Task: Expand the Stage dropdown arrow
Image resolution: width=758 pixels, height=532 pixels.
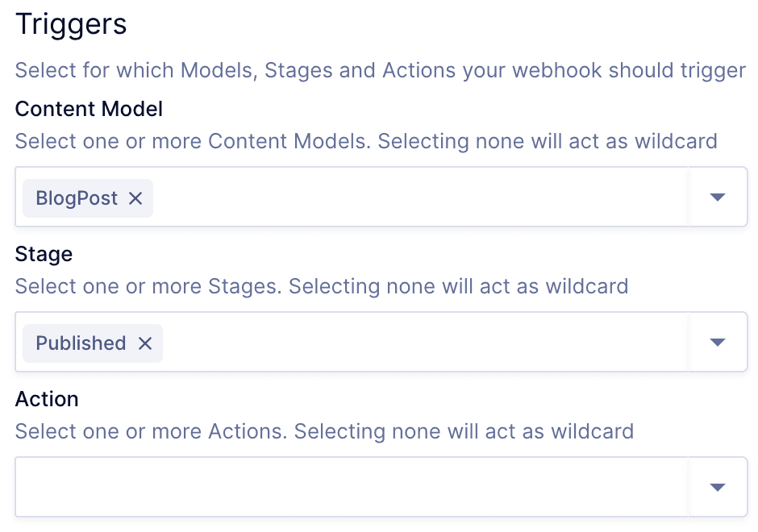Action: (x=718, y=343)
